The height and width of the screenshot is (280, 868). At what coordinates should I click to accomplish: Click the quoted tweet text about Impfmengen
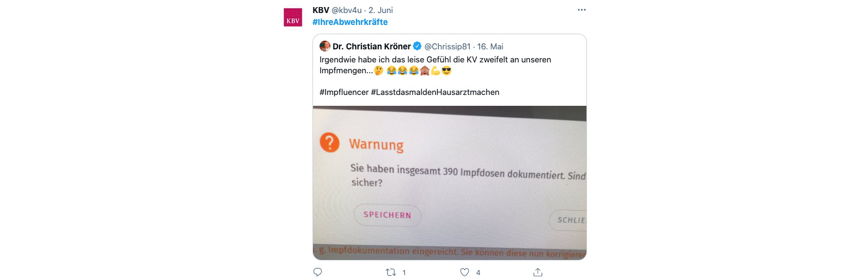point(435,65)
